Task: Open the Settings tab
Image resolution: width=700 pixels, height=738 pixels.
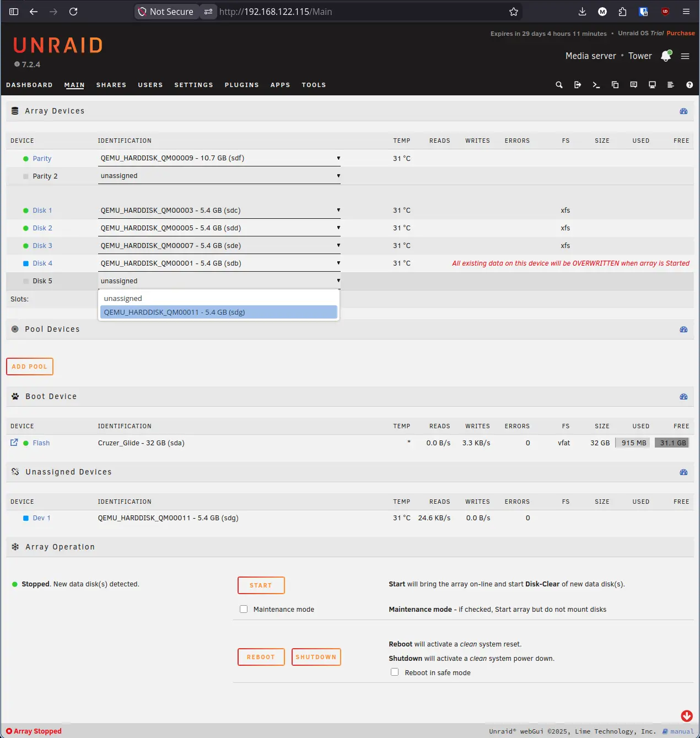Action: pyautogui.click(x=193, y=85)
